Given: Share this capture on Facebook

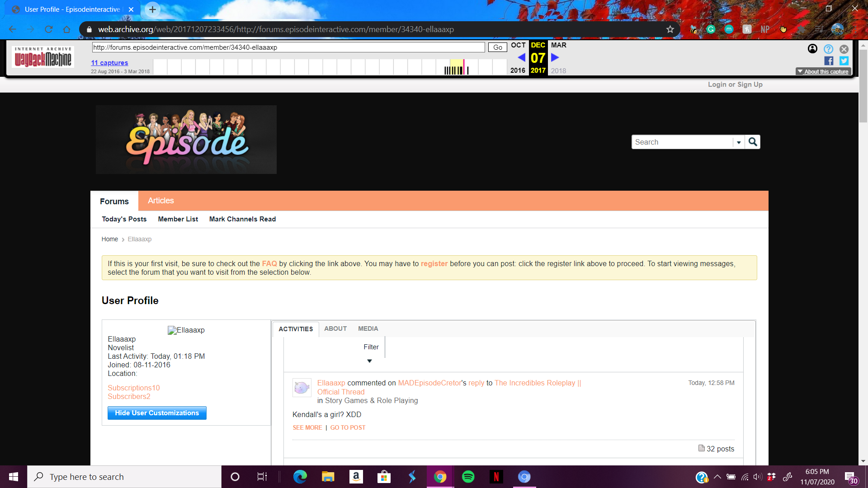Looking at the screenshot, I should click(829, 61).
